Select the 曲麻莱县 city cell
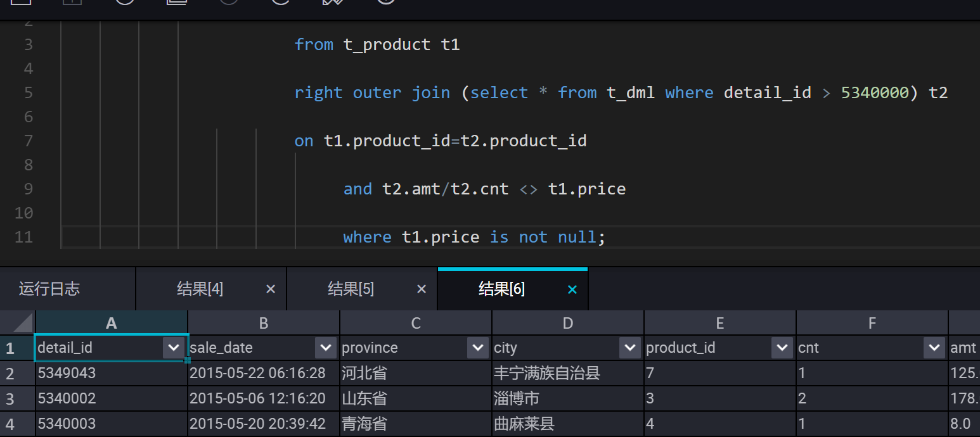Screen dimensions: 980x437 click(x=568, y=424)
